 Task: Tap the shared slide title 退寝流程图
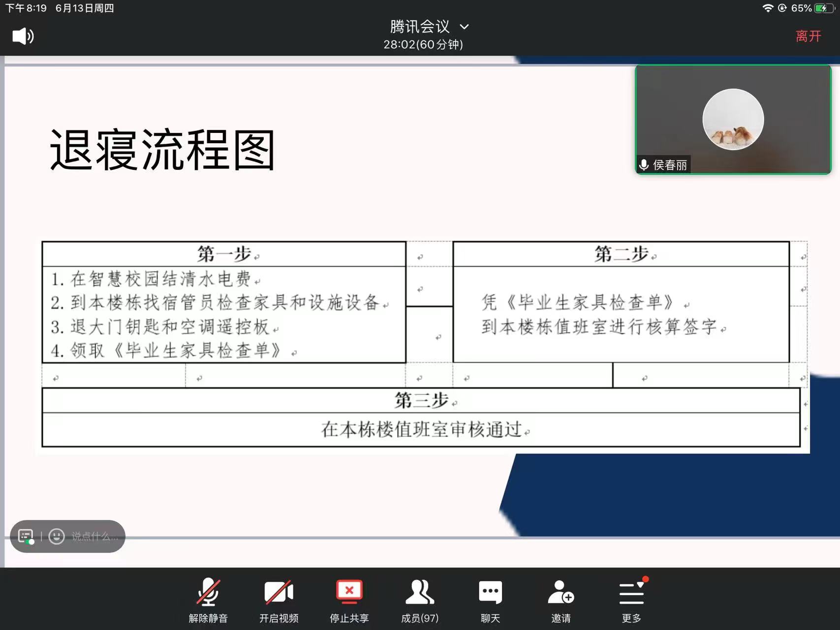(162, 150)
